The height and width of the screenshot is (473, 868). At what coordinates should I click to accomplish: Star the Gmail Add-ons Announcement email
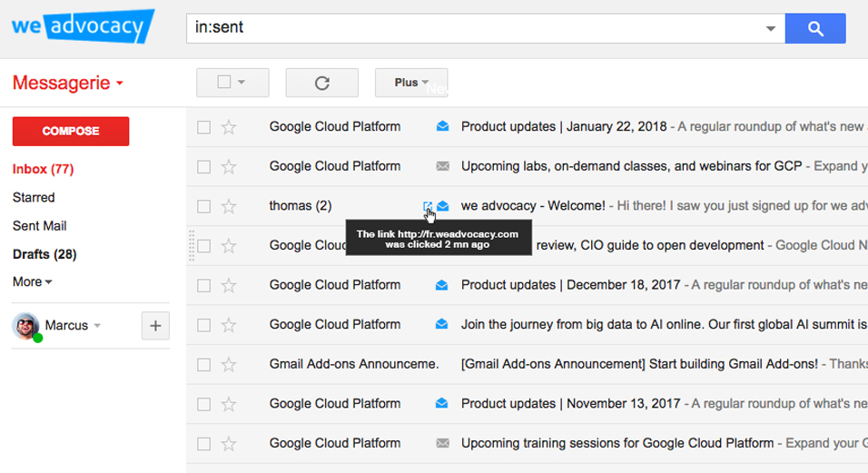pyautogui.click(x=229, y=365)
